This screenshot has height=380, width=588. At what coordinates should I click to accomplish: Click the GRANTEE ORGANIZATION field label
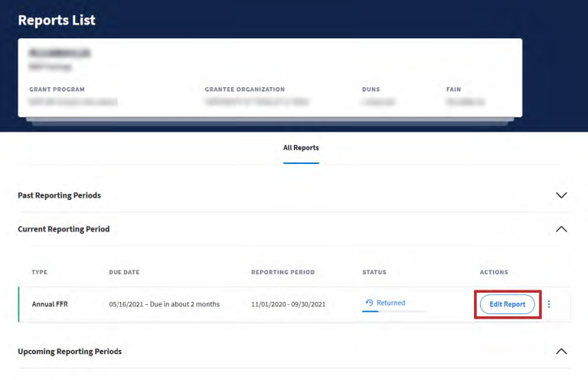coord(244,90)
